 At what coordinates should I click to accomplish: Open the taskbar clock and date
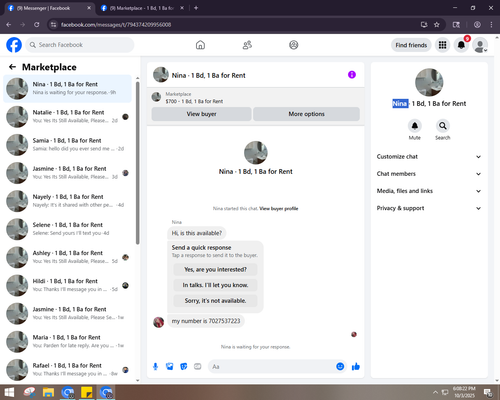pos(464,392)
